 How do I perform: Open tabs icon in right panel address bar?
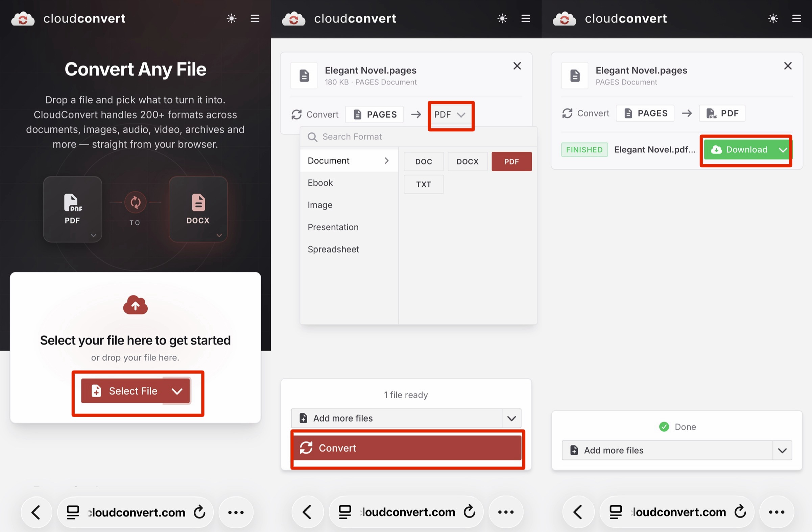[616, 512]
